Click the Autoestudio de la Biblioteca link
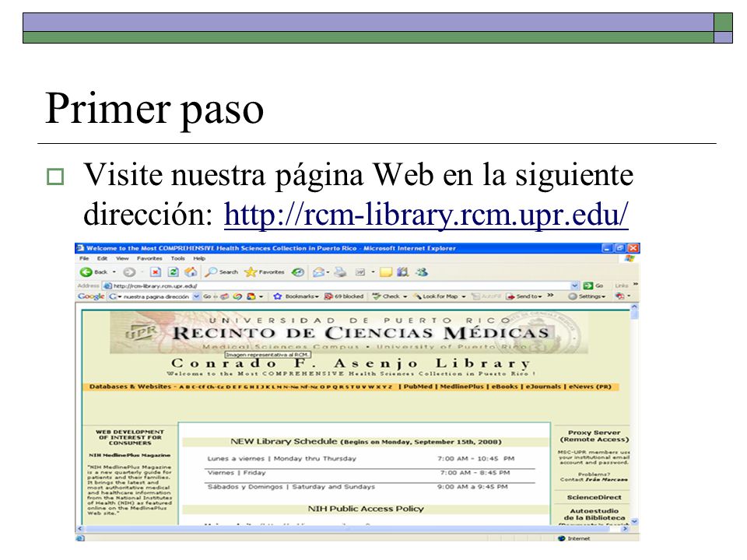The height and width of the screenshot is (560, 747). coord(594,514)
